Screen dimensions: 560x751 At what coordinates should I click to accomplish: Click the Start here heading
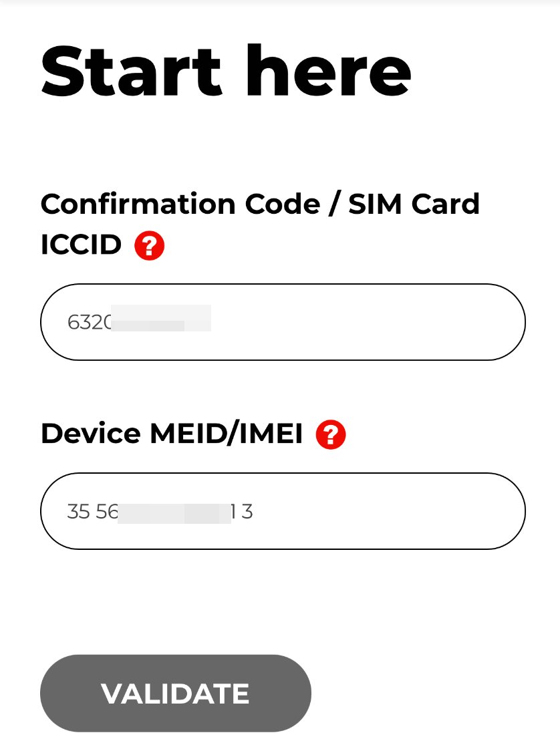click(226, 71)
